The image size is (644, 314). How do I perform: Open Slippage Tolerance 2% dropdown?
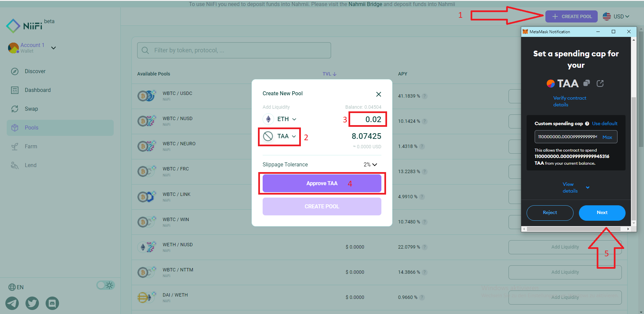pyautogui.click(x=371, y=164)
